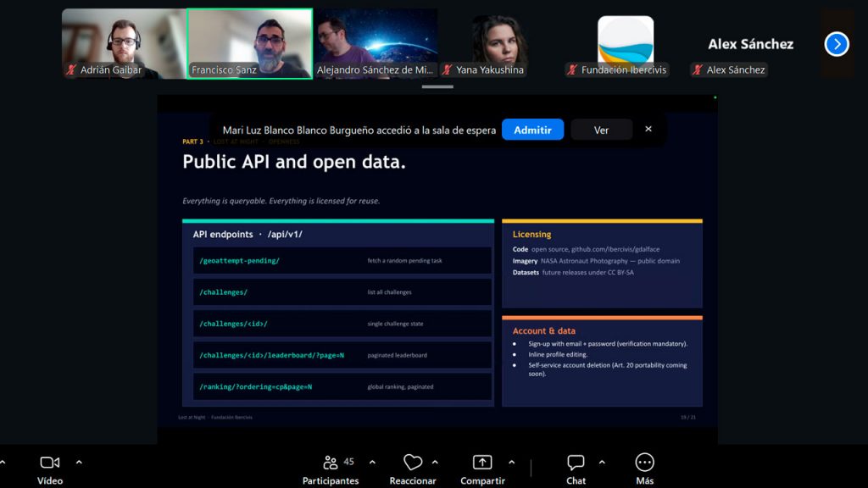This screenshot has height=488, width=868.
Task: Click Yana Yakushina's muted microphone icon
Action: 448,69
